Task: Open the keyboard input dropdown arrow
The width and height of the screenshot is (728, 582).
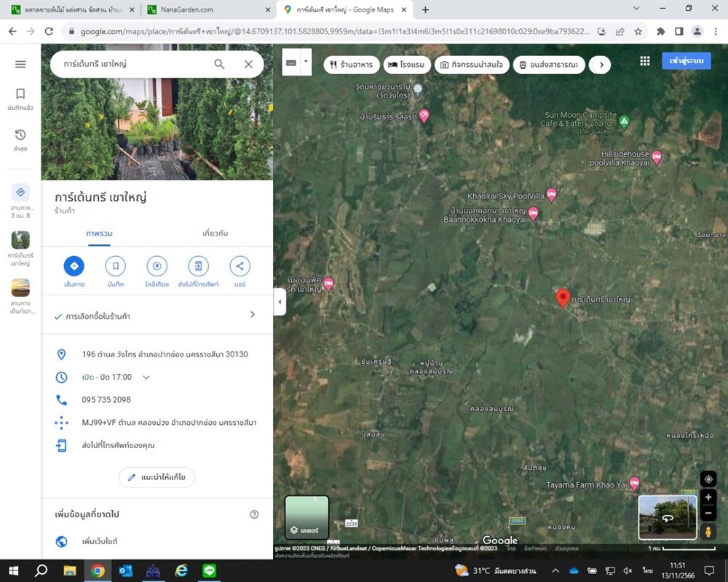Action: (306, 61)
